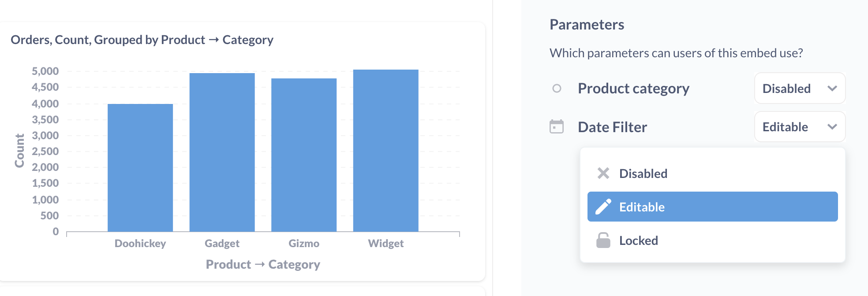Click the chevron arrow in Date Filter dropdown
The height and width of the screenshot is (296, 868).
[832, 127]
